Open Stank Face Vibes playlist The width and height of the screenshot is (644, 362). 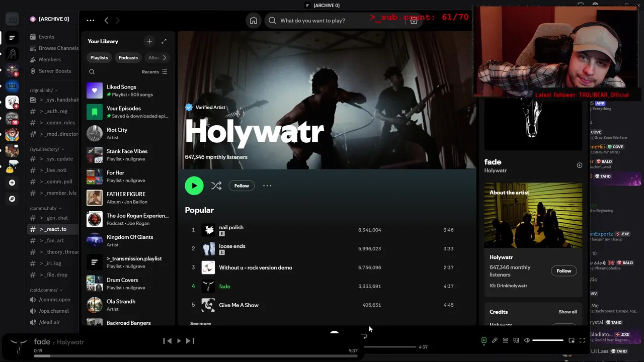(128, 155)
